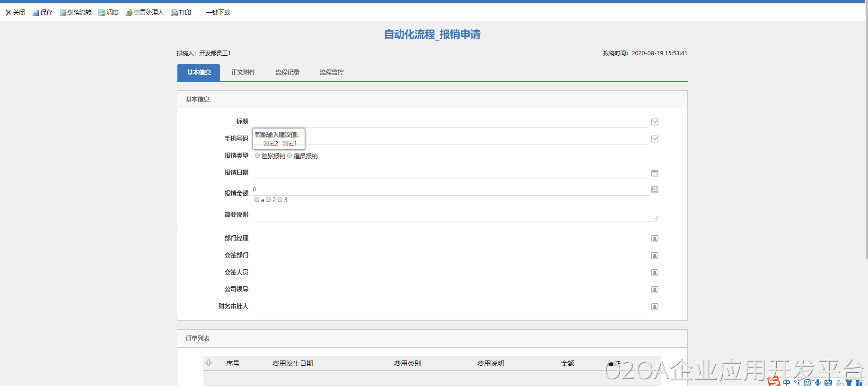Check the checkbox labeled 3
The width and height of the screenshot is (868, 386).
click(x=280, y=199)
